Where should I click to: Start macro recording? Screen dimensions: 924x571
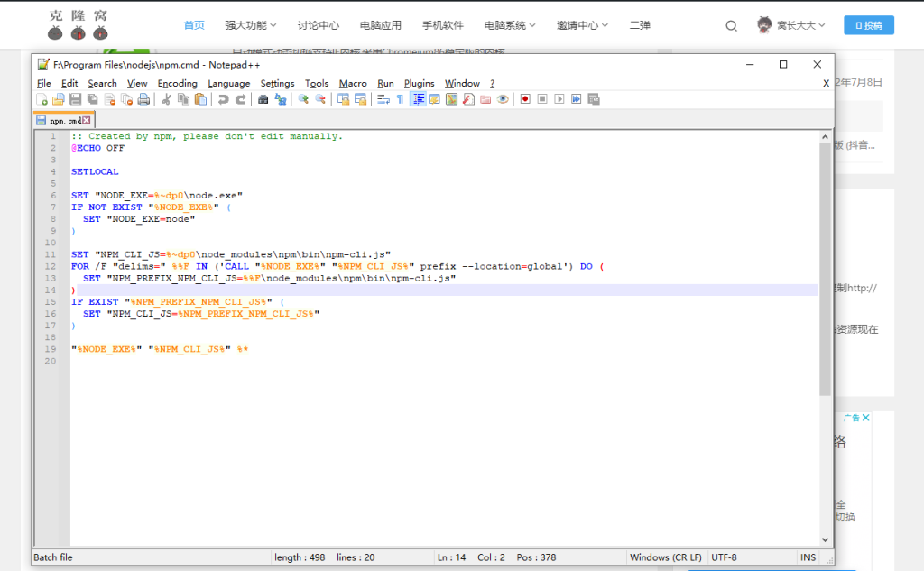click(x=525, y=99)
